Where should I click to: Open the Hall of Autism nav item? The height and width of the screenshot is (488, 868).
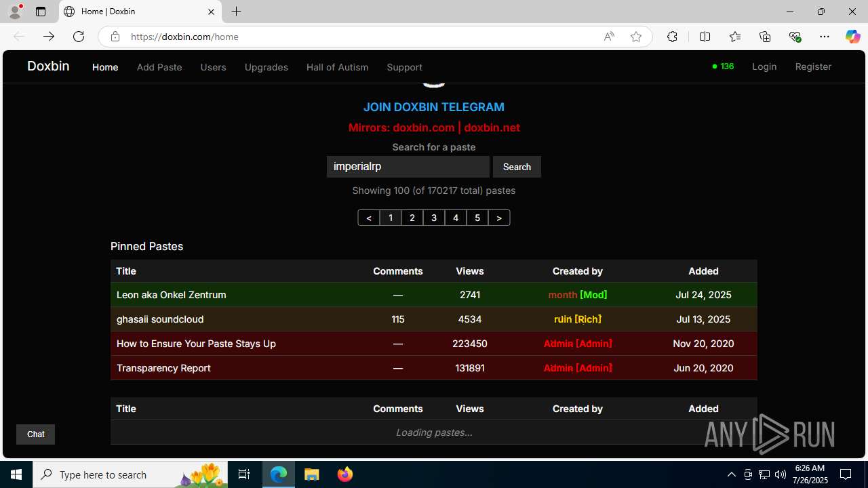pos(337,67)
